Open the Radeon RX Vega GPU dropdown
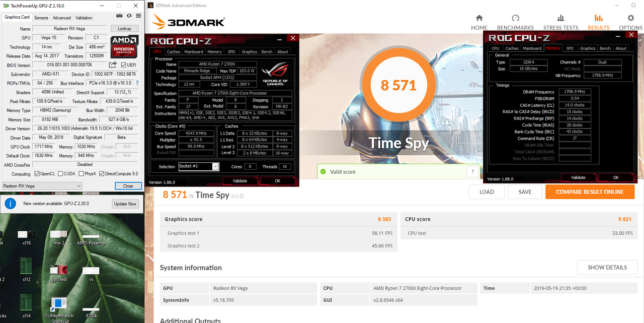Viewport: 644px width, 323px height. 42,186
